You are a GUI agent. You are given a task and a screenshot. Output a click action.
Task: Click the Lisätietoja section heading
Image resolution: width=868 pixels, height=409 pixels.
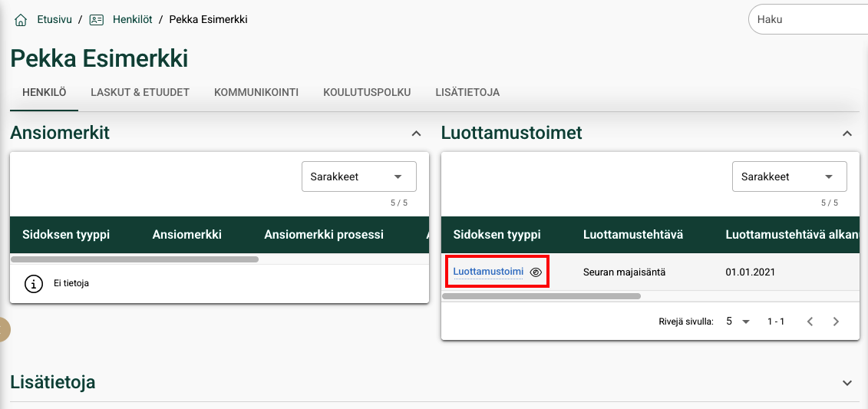[53, 382]
